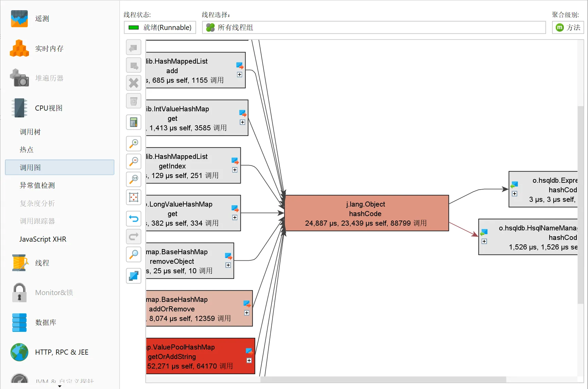Click the remove node (X) toolbar icon

133,83
